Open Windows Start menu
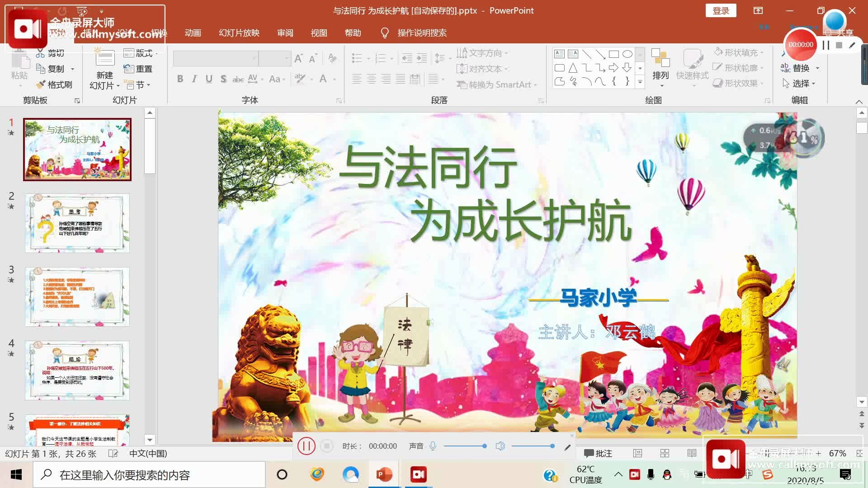This screenshot has width=868, height=488. [16, 474]
